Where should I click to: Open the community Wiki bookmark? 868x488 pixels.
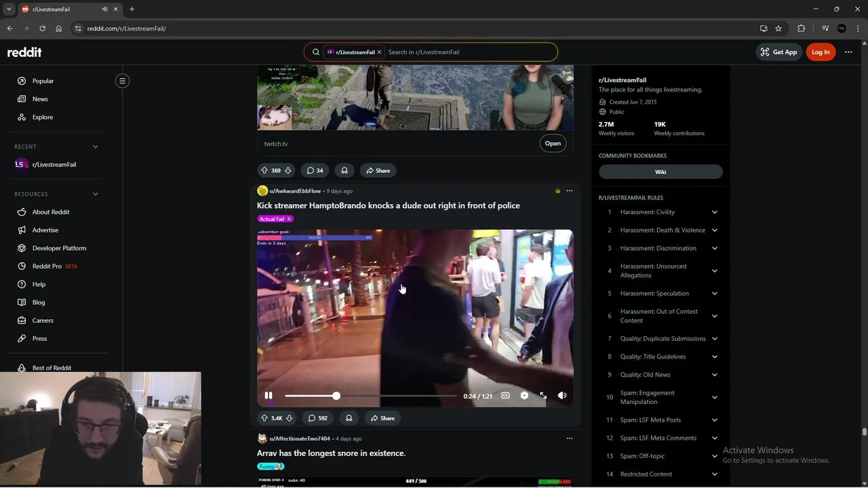click(660, 172)
